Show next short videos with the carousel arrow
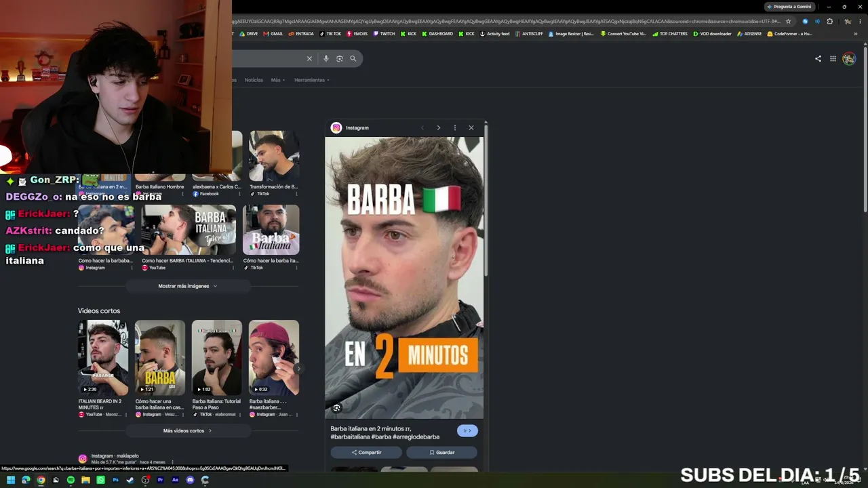 [x=298, y=369]
